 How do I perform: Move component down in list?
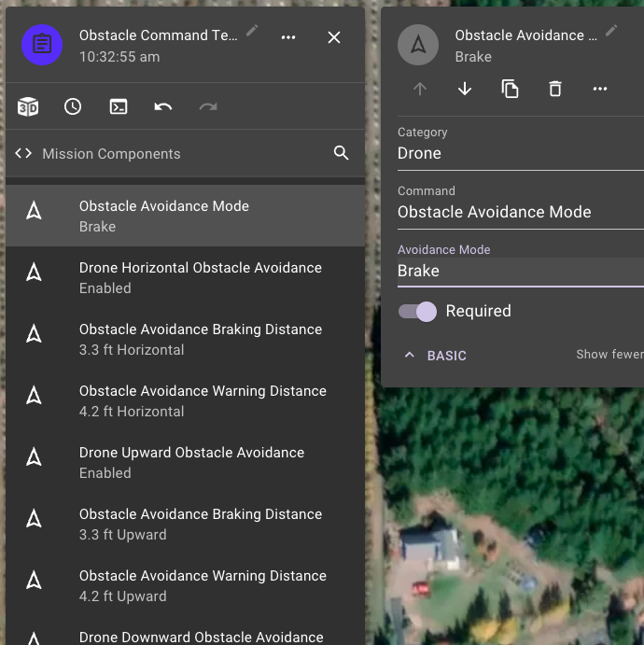(465, 89)
